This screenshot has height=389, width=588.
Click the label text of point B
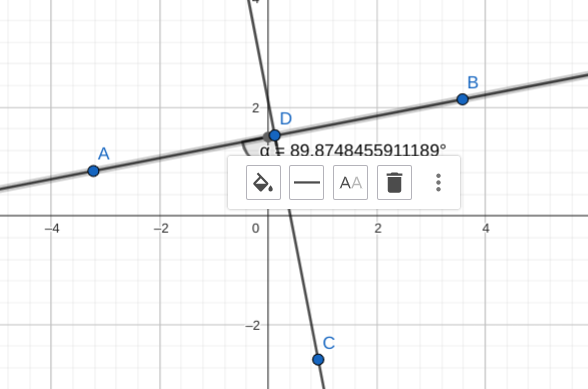pyautogui.click(x=473, y=83)
